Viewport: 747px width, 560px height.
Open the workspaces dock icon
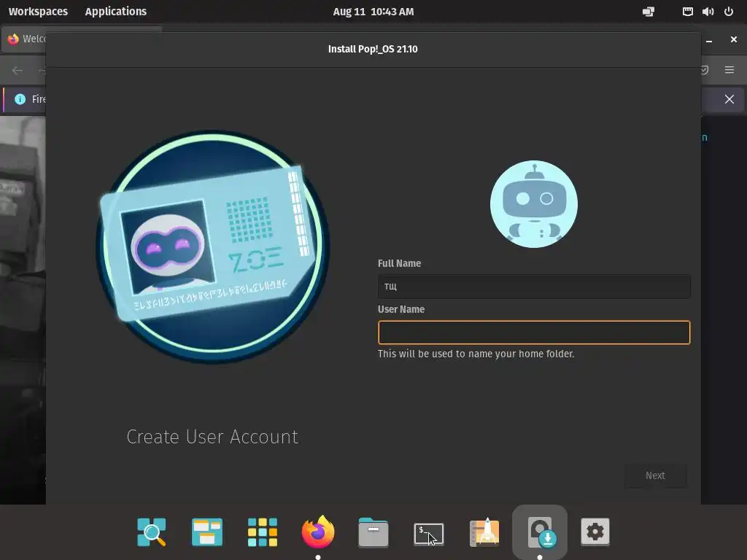pos(206,532)
